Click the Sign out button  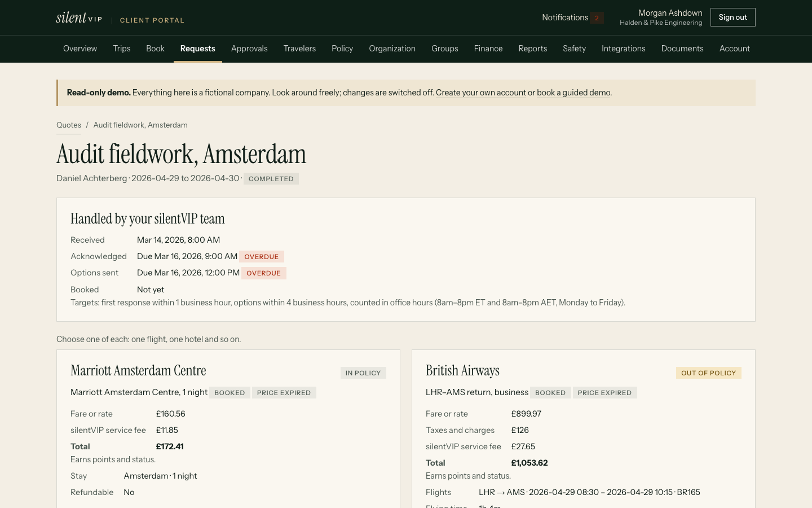click(x=732, y=17)
